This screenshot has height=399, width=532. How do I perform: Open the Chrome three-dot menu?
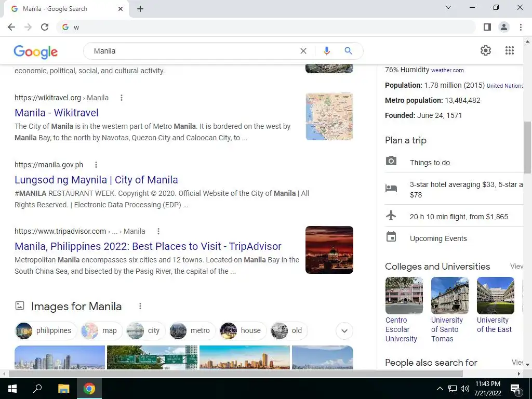[521, 27]
